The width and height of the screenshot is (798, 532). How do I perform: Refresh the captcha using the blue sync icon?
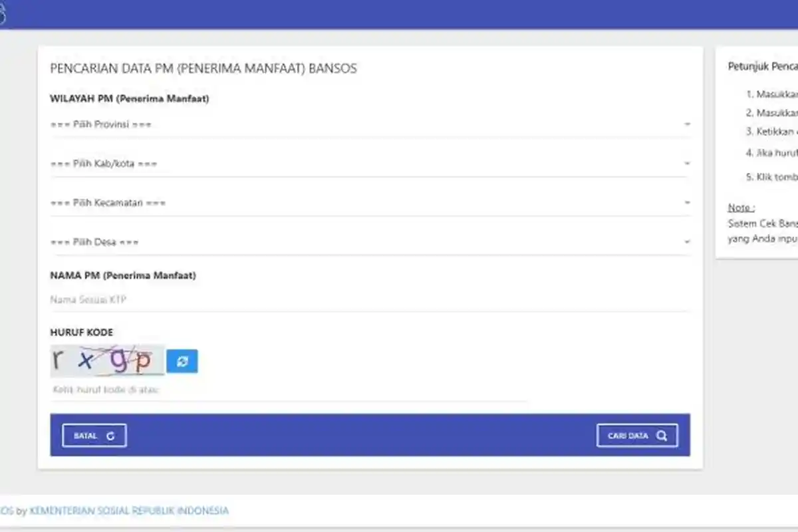(x=182, y=360)
